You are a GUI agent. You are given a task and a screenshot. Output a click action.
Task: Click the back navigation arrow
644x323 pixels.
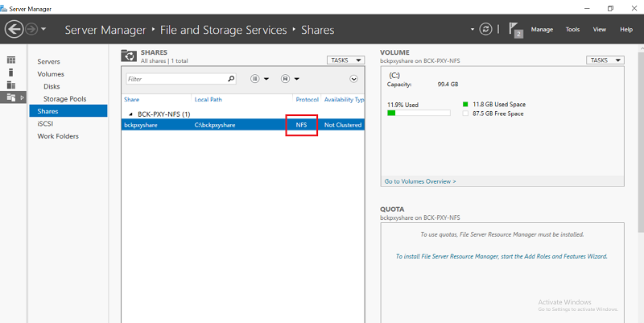point(14,29)
